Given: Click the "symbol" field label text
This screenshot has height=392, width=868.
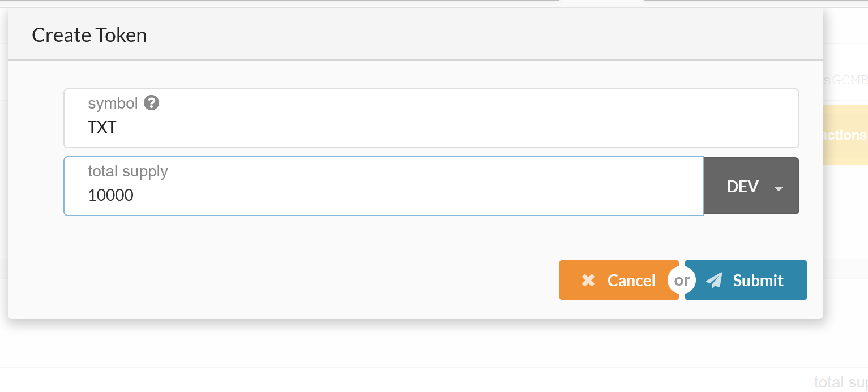Looking at the screenshot, I should click(113, 104).
